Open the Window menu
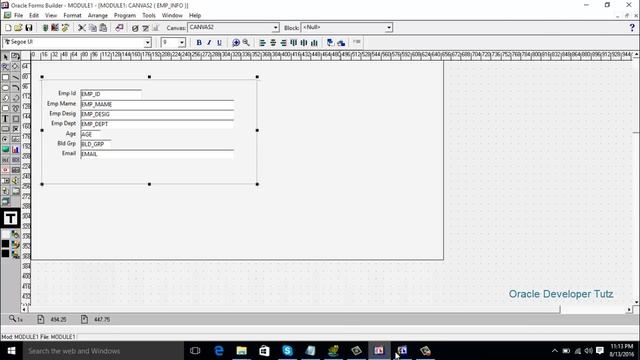 point(172,16)
